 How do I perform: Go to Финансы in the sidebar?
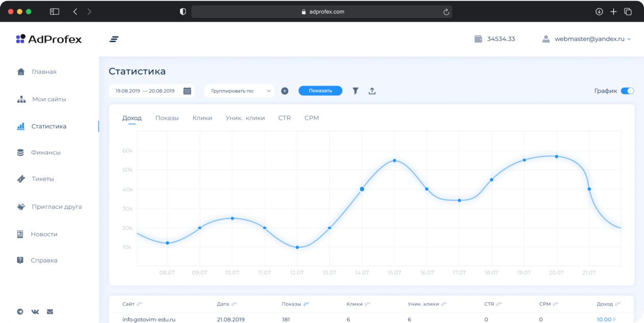point(45,152)
